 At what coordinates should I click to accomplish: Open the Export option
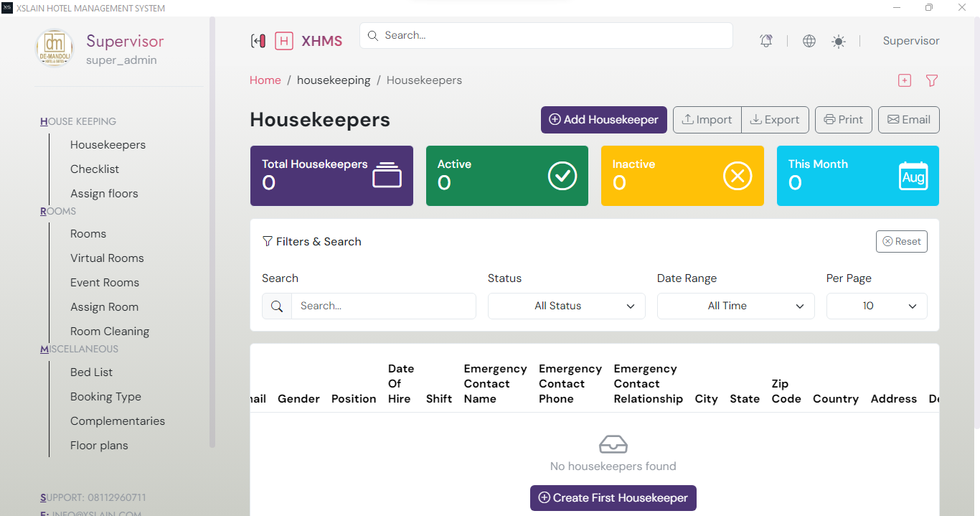[775, 119]
